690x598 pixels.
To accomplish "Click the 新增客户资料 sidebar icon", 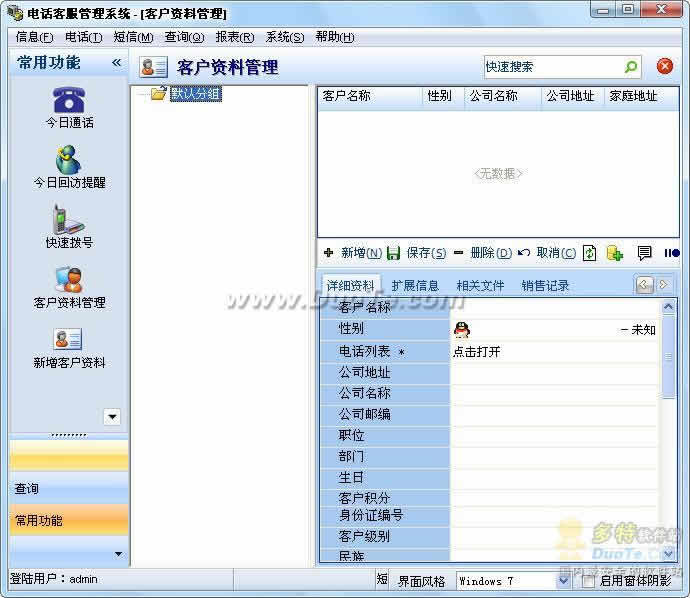I will point(69,346).
